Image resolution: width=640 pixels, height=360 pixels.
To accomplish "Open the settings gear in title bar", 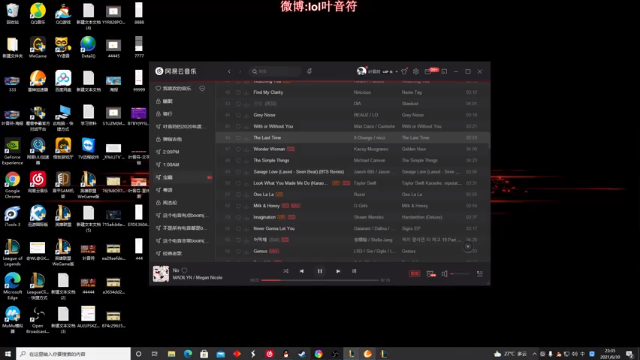I will [416, 71].
